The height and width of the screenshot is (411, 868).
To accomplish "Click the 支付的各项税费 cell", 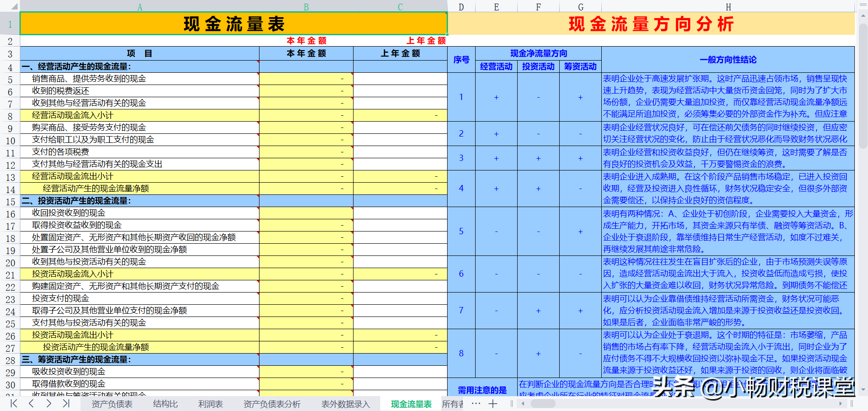I will [x=140, y=152].
